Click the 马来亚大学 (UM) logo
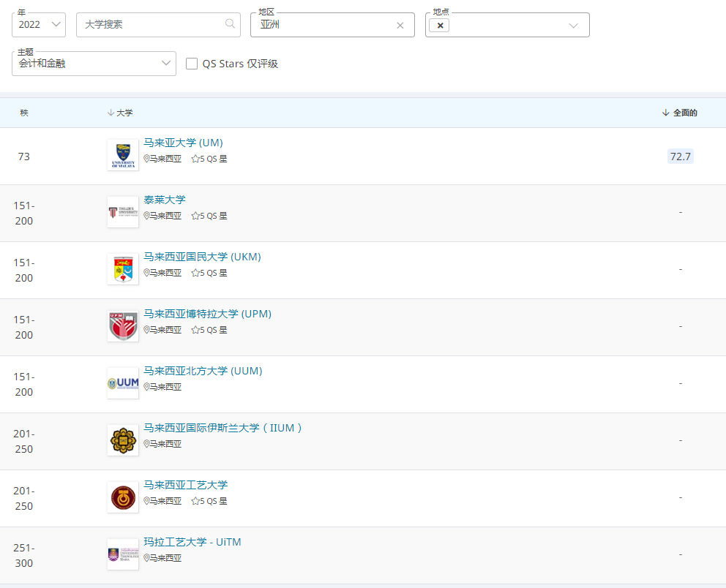Screen dimensions: 726x588 122,155
